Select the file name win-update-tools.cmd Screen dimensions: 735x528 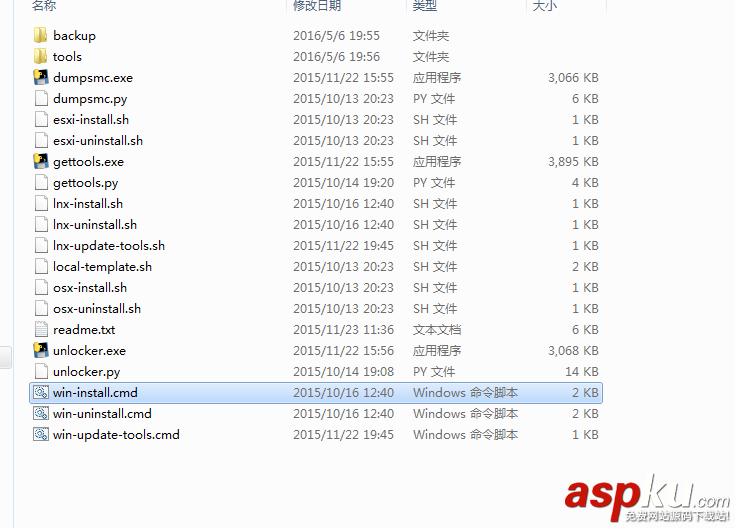pos(116,435)
